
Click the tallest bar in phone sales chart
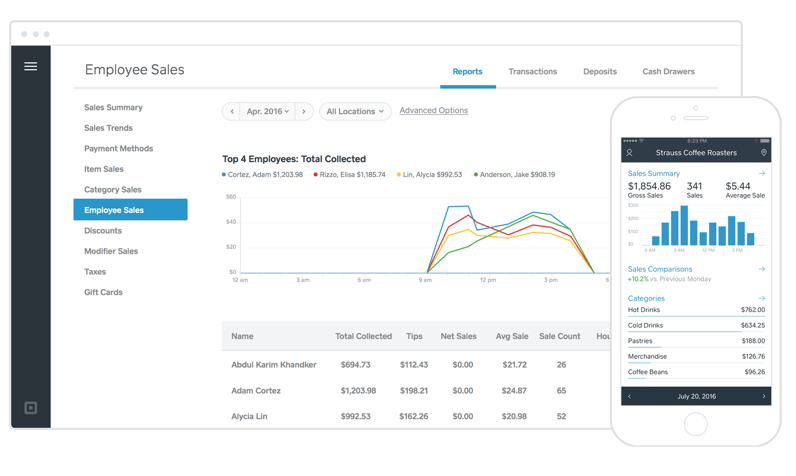[x=684, y=225]
